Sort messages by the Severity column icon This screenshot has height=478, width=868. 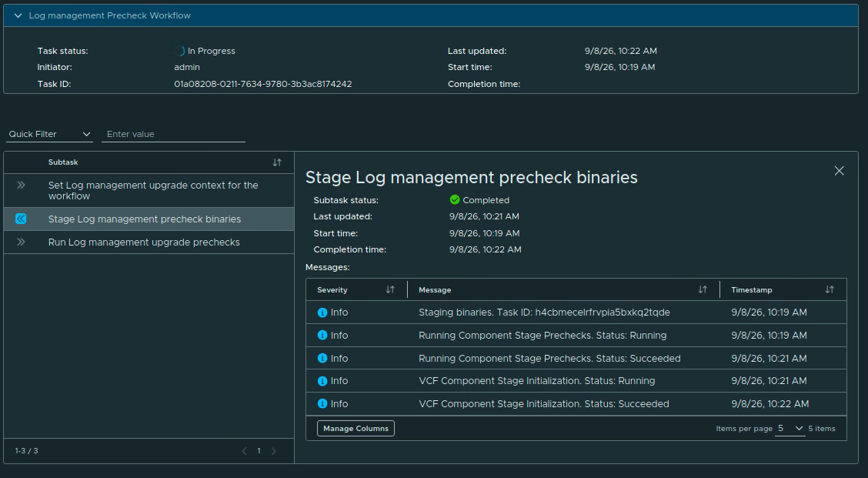pos(390,289)
